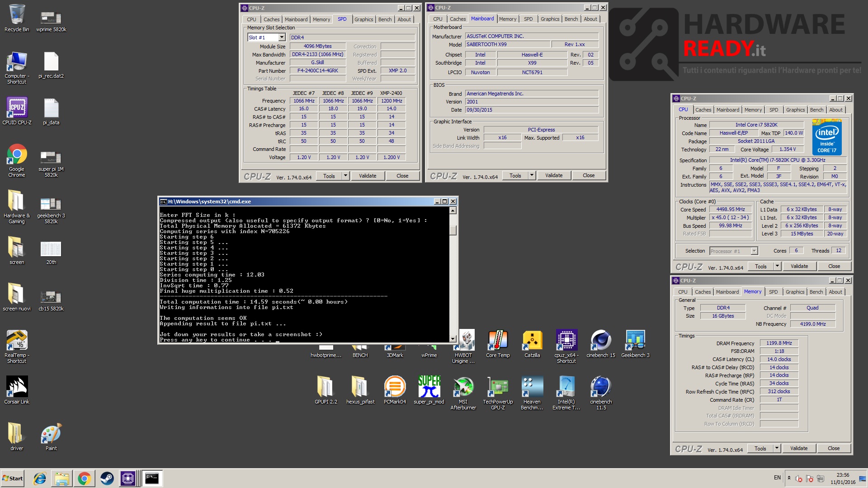The image size is (868, 488).
Task: Switch to cmd.exe taskbar button
Action: (152, 479)
